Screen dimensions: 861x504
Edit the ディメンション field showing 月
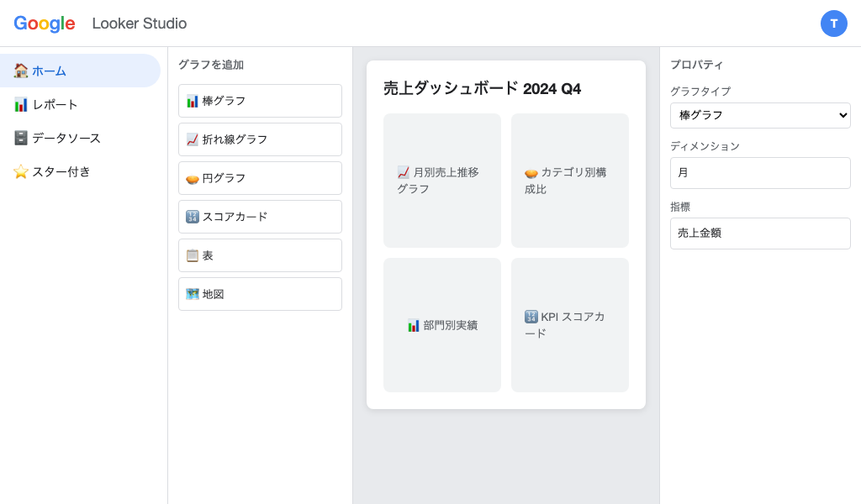pyautogui.click(x=760, y=173)
